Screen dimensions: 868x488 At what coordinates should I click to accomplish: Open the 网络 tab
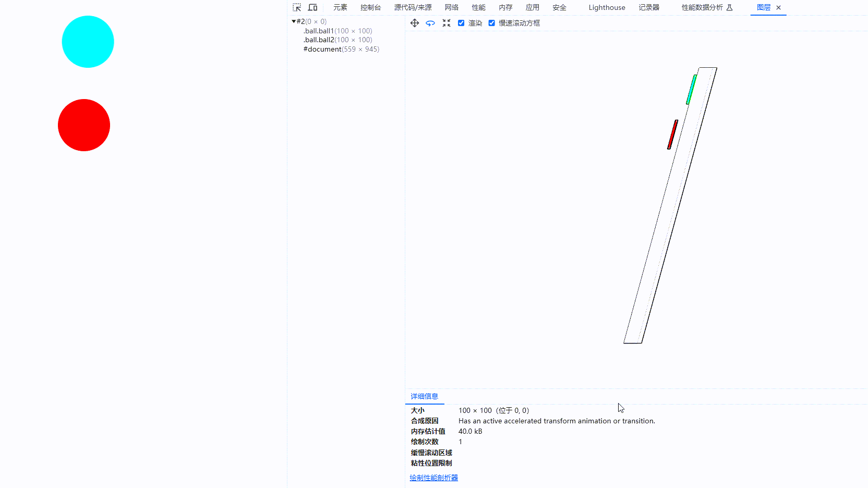pos(452,7)
